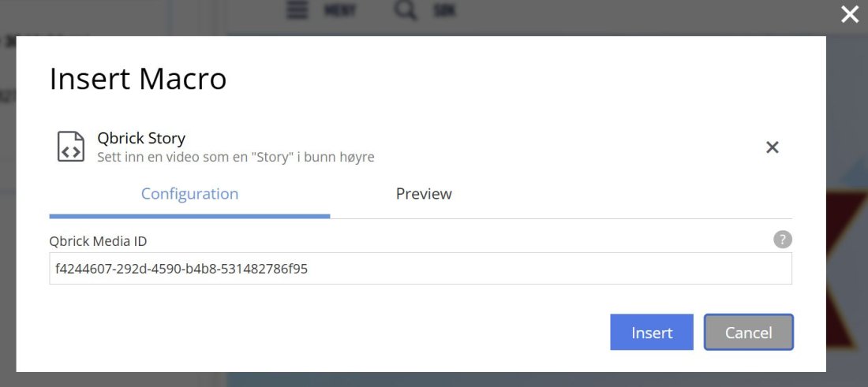Click the 'Sett inn en video' description
Screen dimensions: 868x387
236,157
